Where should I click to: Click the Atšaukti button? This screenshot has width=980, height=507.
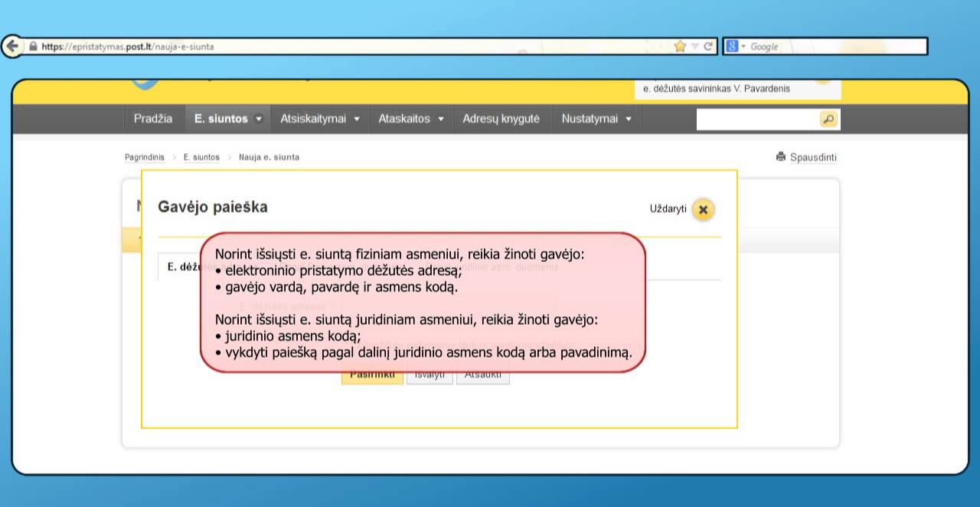click(482, 375)
